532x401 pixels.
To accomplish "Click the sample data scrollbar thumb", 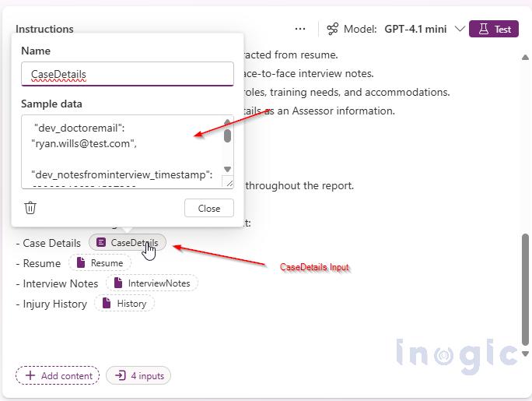I will (x=228, y=135).
